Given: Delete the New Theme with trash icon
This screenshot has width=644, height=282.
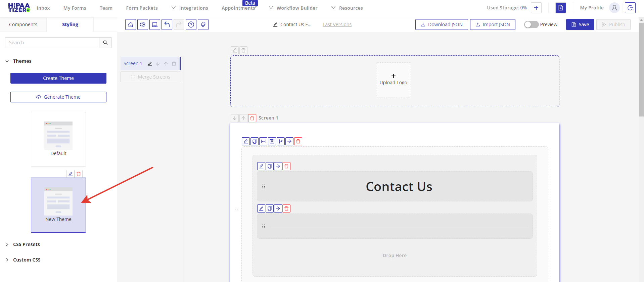Looking at the screenshot, I should click(79, 174).
